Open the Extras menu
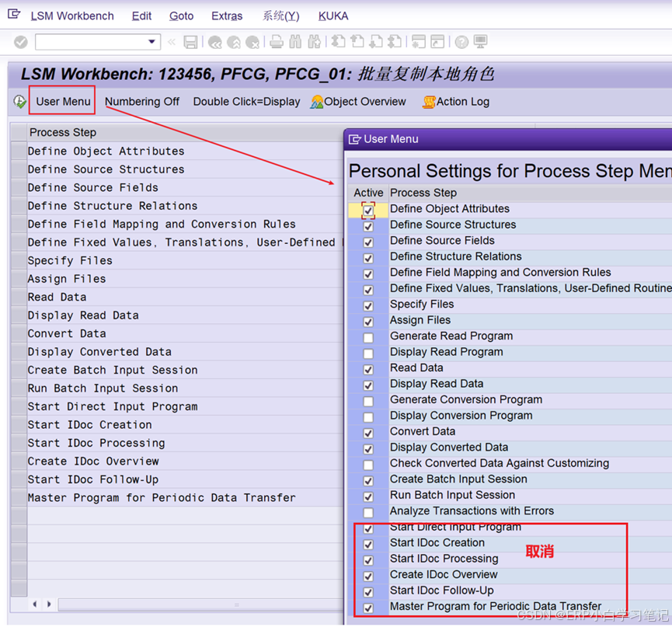The height and width of the screenshot is (627, 672). 227,16
